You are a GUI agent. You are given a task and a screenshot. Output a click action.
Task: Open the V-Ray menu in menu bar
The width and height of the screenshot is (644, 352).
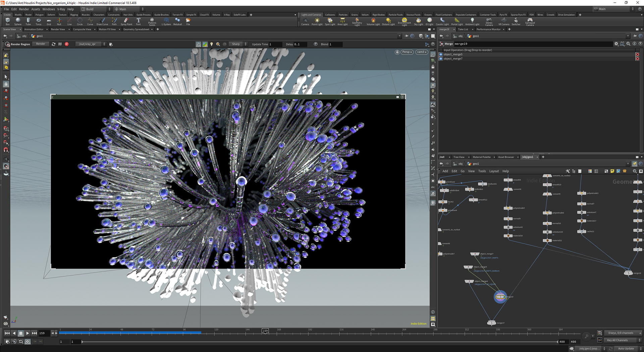(61, 9)
